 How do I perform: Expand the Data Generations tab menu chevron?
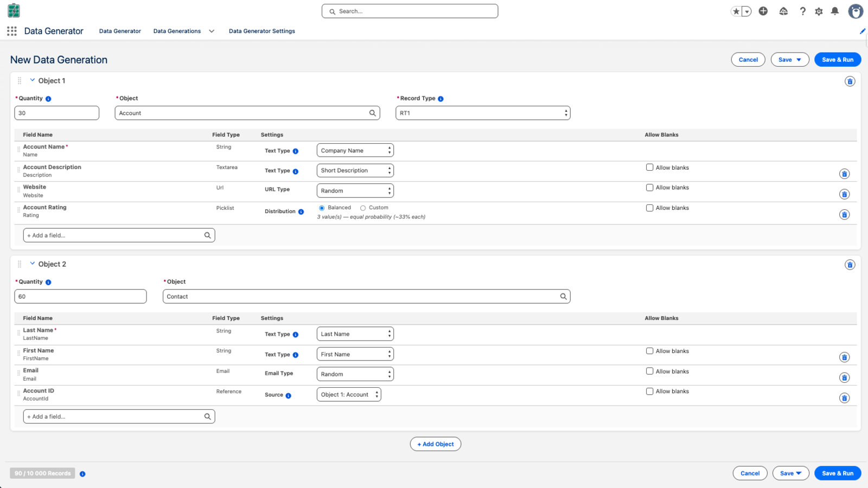[x=212, y=31]
